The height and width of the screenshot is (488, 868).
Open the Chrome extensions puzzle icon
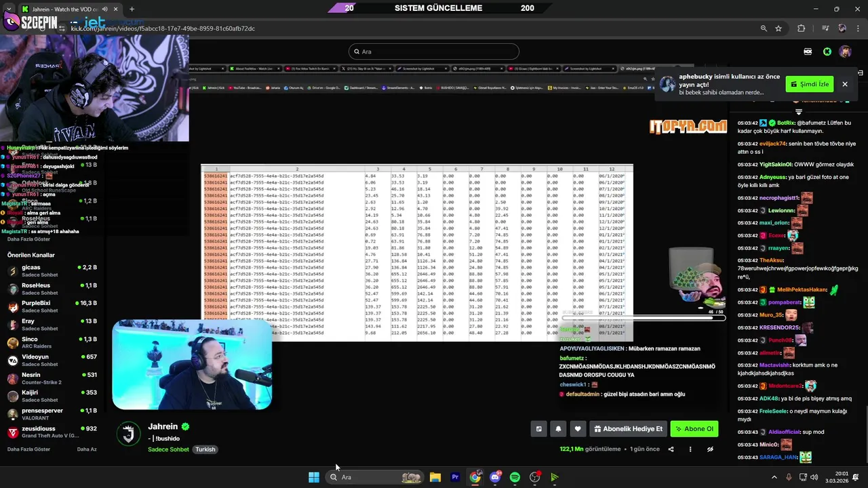802,28
